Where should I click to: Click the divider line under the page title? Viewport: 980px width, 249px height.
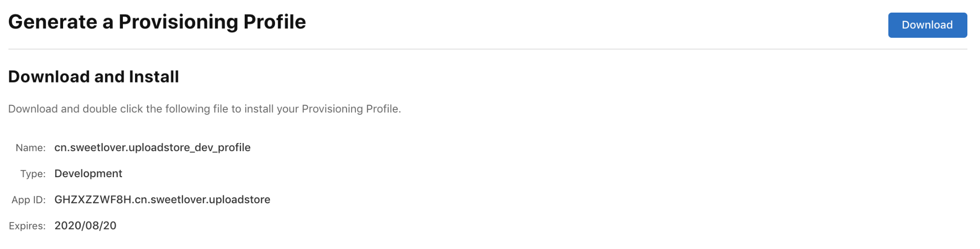(x=488, y=49)
